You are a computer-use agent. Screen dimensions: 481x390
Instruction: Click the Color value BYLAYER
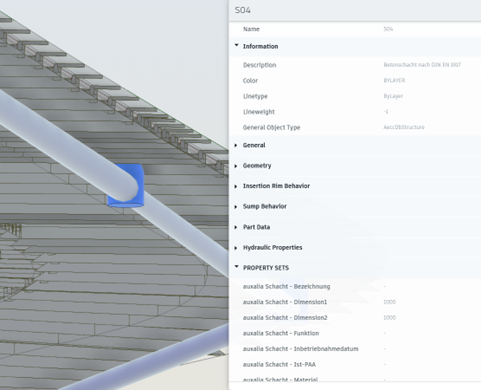coord(394,80)
